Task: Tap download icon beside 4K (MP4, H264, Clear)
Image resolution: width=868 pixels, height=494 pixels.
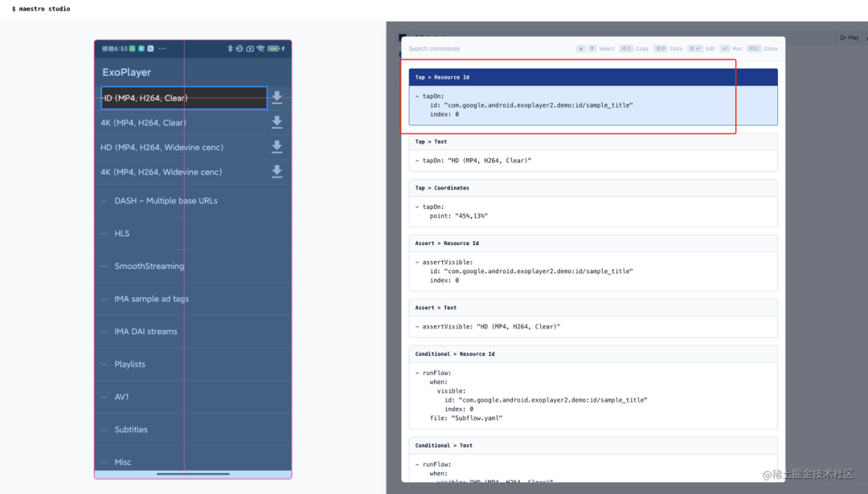Action: pyautogui.click(x=276, y=122)
